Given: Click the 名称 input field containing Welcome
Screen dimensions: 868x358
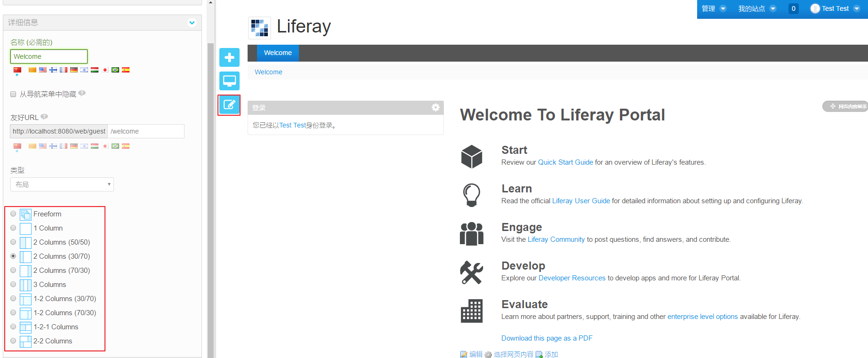Looking at the screenshot, I should coord(49,56).
